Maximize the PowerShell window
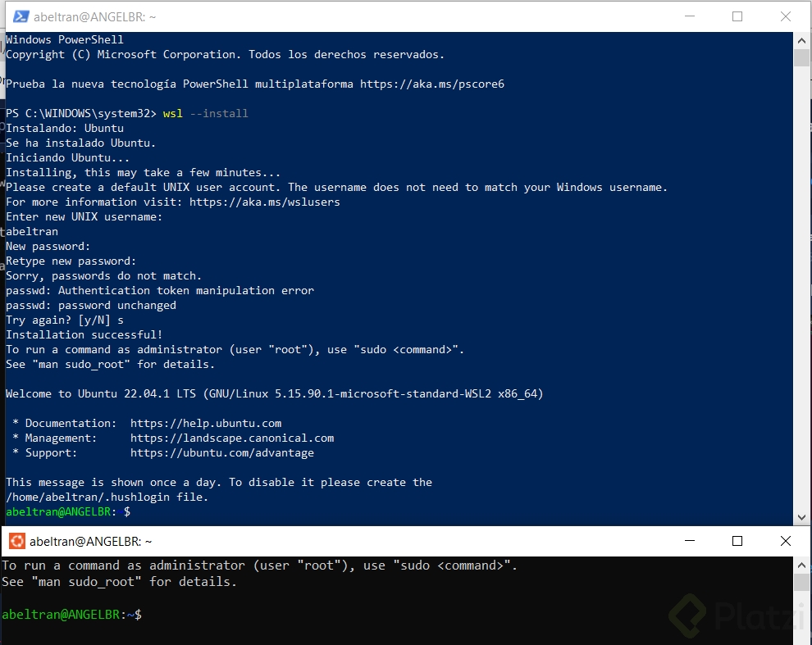 point(737,16)
